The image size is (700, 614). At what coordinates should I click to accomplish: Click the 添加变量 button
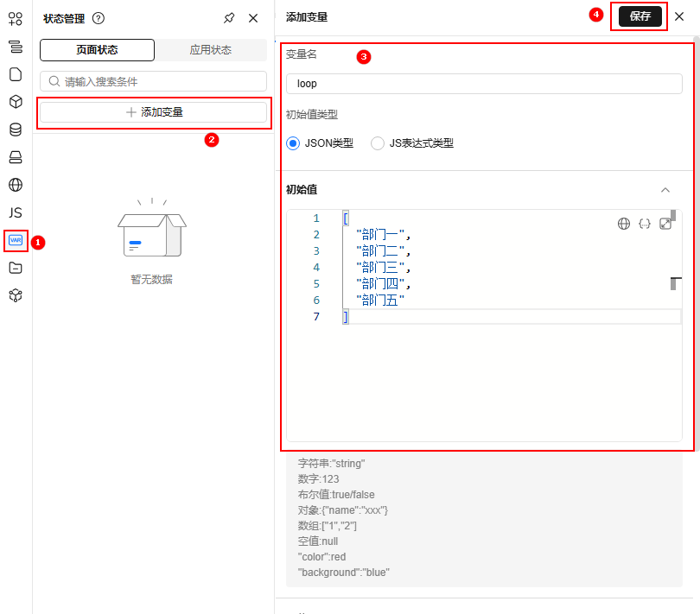coord(154,112)
